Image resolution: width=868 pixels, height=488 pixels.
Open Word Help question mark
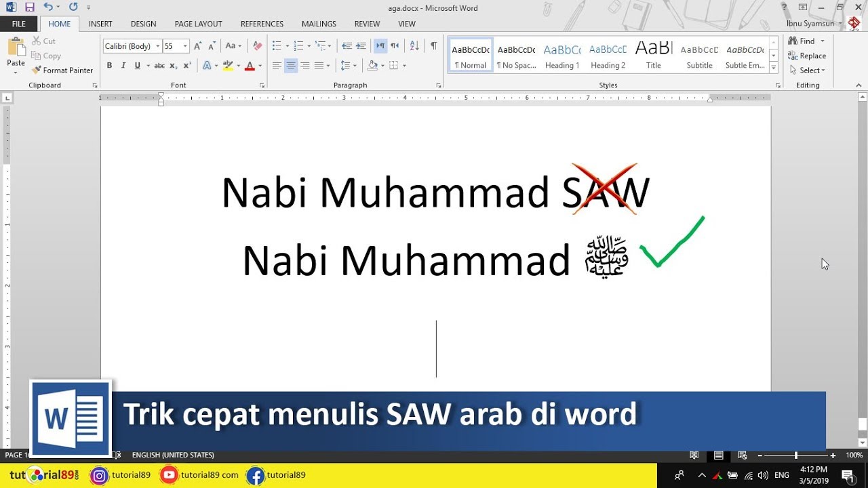tap(784, 7)
